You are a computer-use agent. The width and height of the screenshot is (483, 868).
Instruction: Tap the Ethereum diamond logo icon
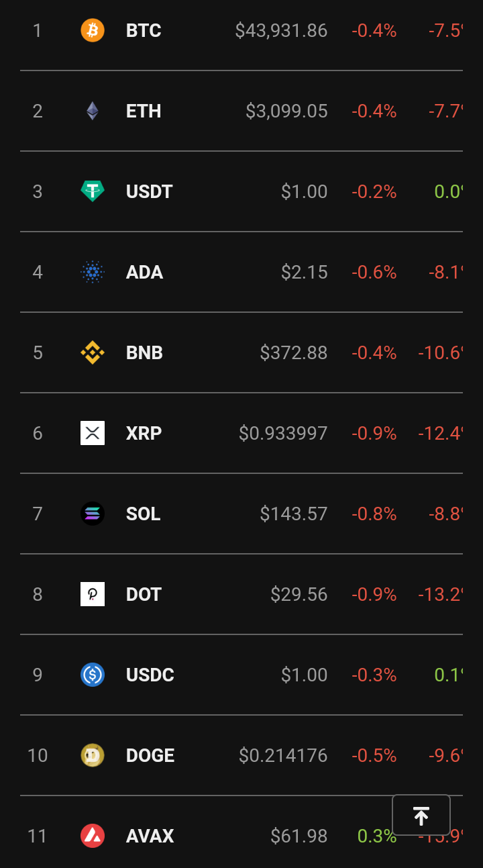93,111
